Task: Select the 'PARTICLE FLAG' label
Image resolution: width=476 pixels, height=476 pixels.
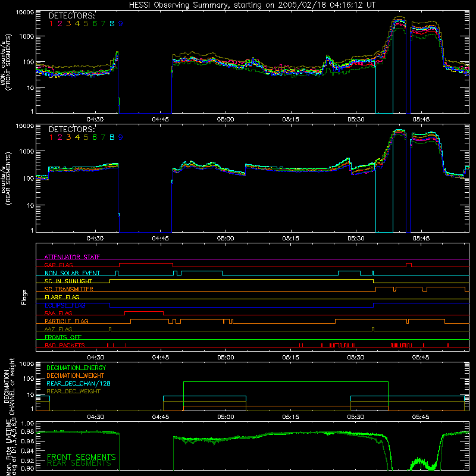Action: click(x=67, y=321)
